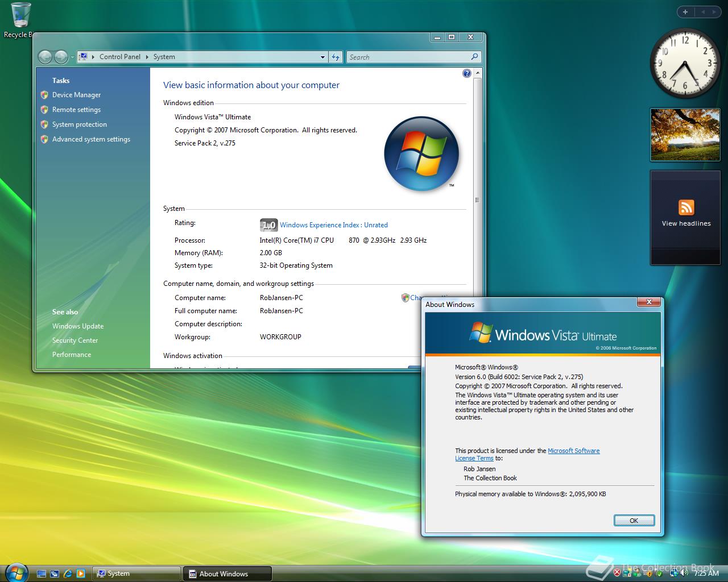Expand the chevron before Control Panel breadcrumb
Screen dimensions: 728x582
pyautogui.click(x=93, y=57)
